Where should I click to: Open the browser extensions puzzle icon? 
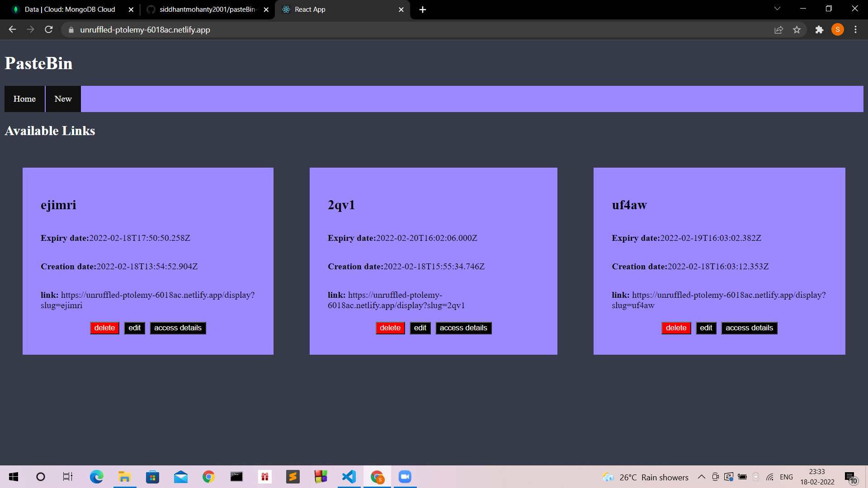click(x=819, y=29)
